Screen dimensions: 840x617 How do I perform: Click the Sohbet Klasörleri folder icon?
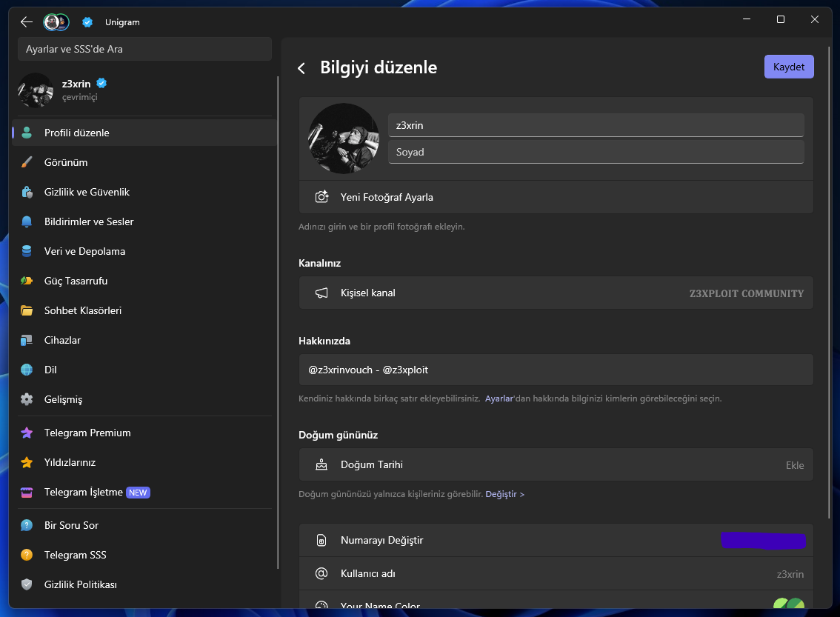(26, 310)
